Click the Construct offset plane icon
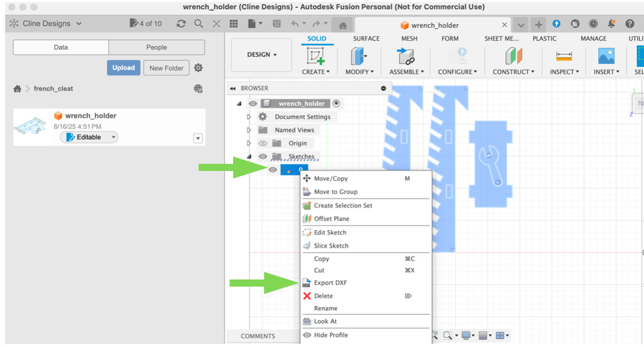The width and height of the screenshot is (644, 348). [x=513, y=56]
